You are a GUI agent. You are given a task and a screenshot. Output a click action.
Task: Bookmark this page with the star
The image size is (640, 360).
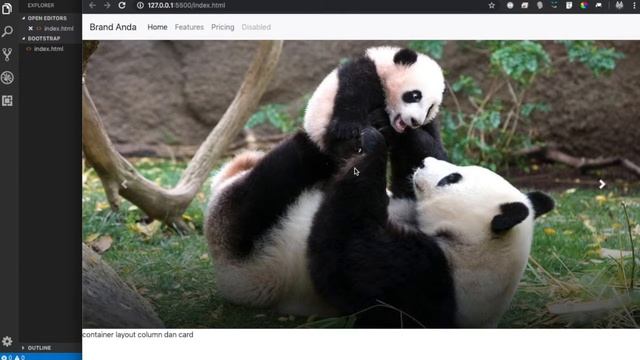pyautogui.click(x=492, y=5)
